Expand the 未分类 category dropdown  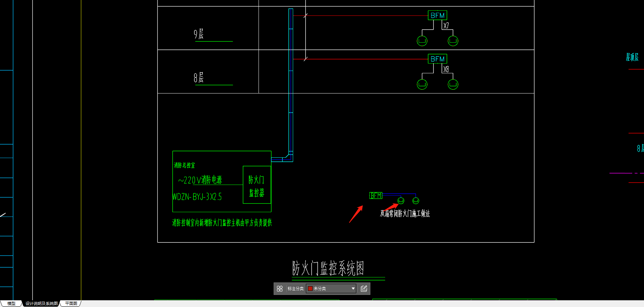point(353,289)
